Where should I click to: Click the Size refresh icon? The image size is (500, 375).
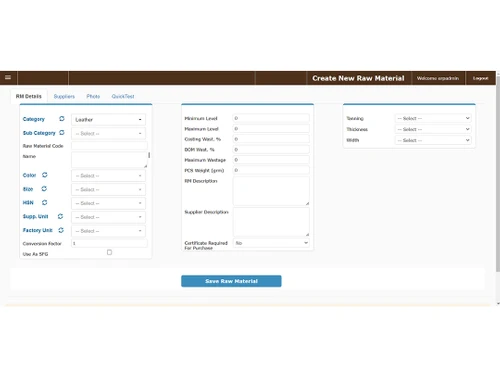(44, 189)
